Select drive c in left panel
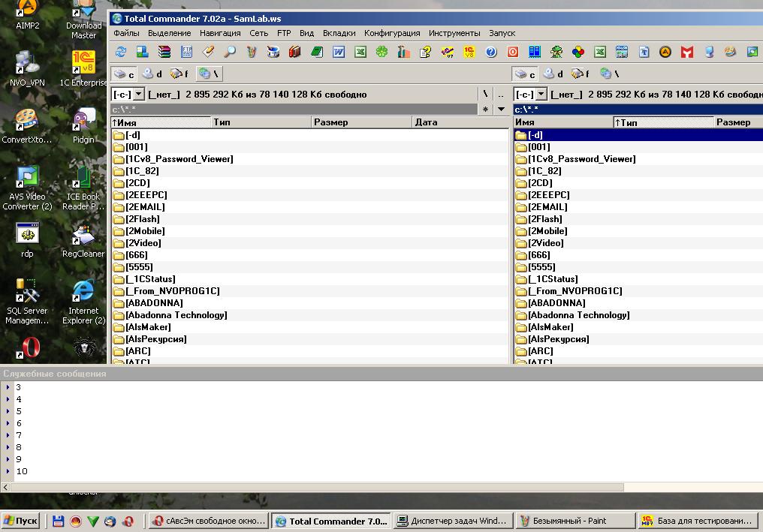Screen dimensions: 763x532 point(124,74)
